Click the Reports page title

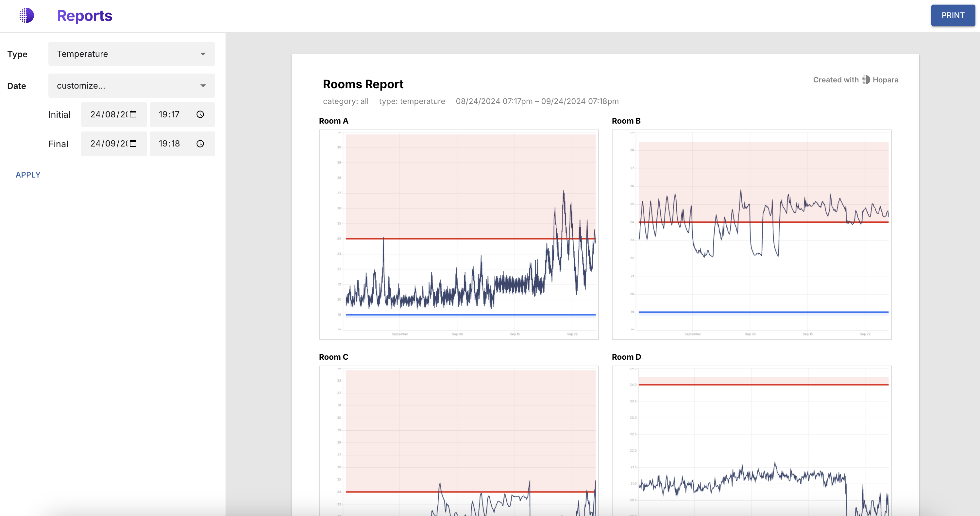click(84, 16)
